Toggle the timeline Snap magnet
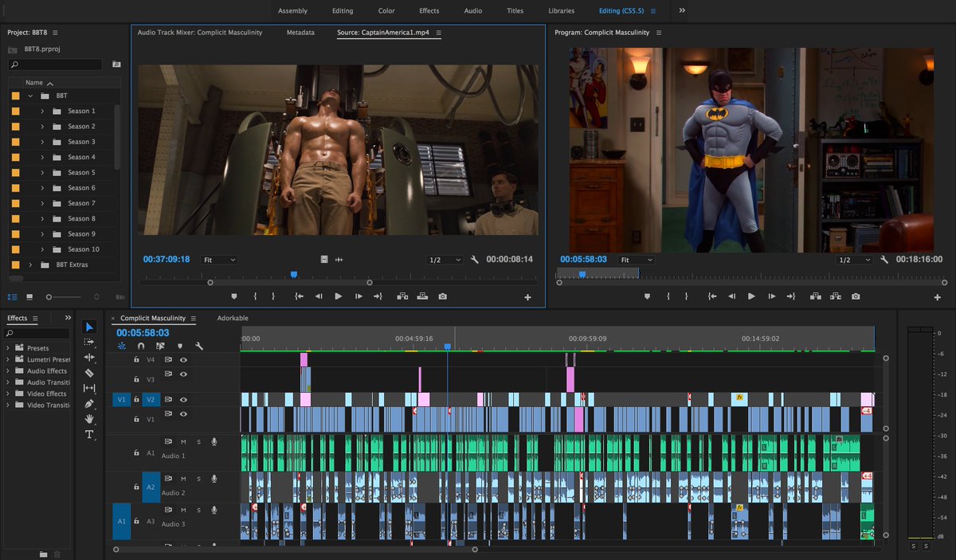 [x=141, y=347]
